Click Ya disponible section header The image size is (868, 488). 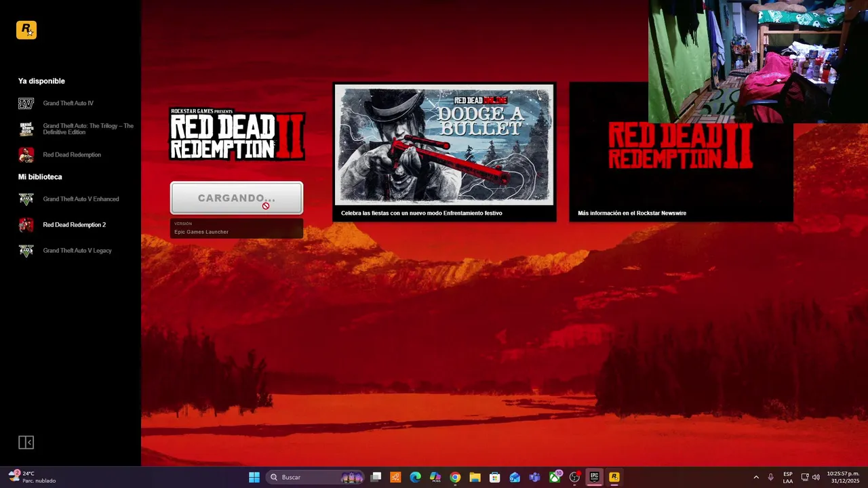click(x=41, y=81)
